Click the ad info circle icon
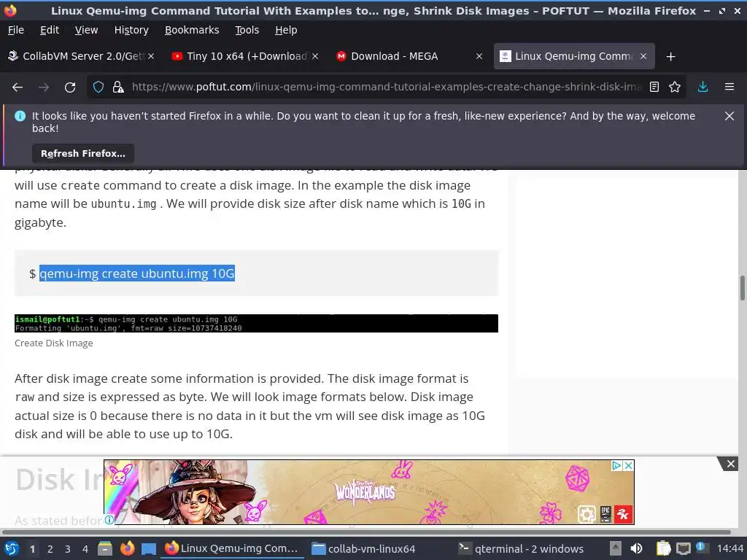 [109, 520]
